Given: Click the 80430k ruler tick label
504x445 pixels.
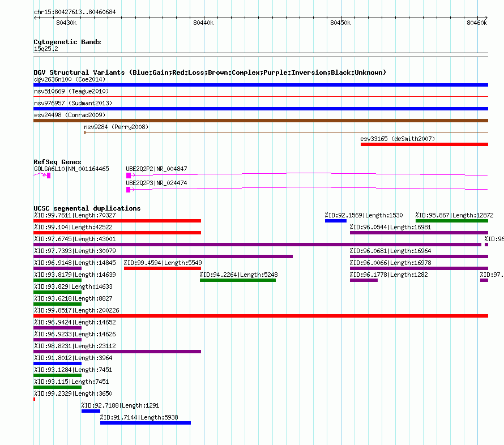Looking at the screenshot, I should pos(66,23).
